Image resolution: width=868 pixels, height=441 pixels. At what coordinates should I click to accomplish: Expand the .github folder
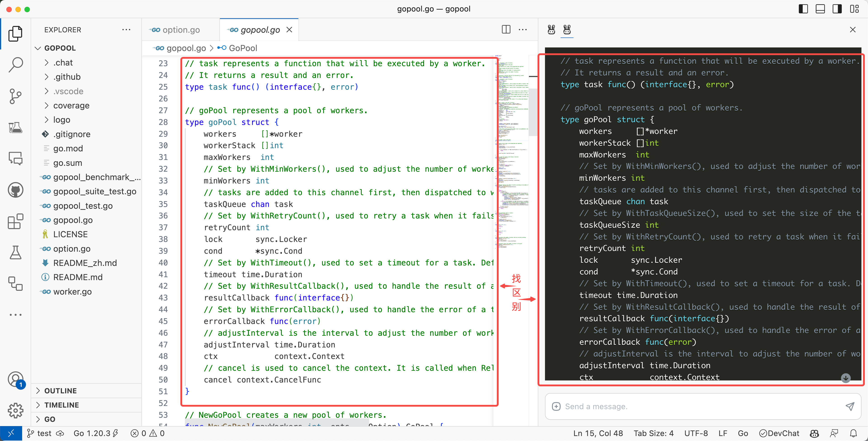[x=67, y=77]
